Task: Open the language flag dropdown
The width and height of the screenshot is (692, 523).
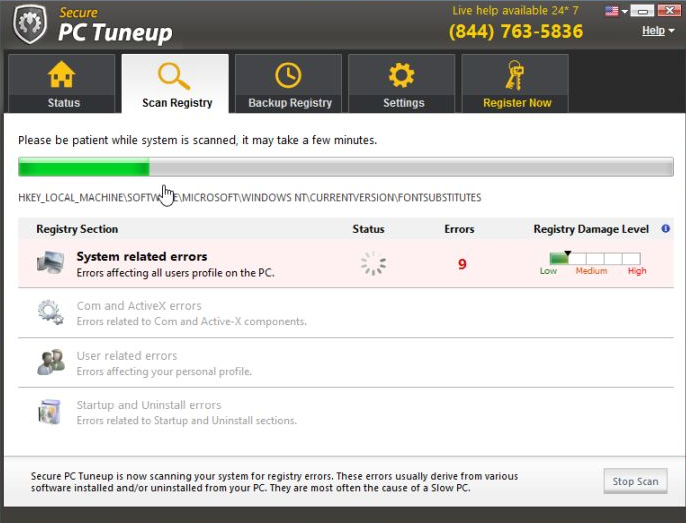Action: (615, 12)
